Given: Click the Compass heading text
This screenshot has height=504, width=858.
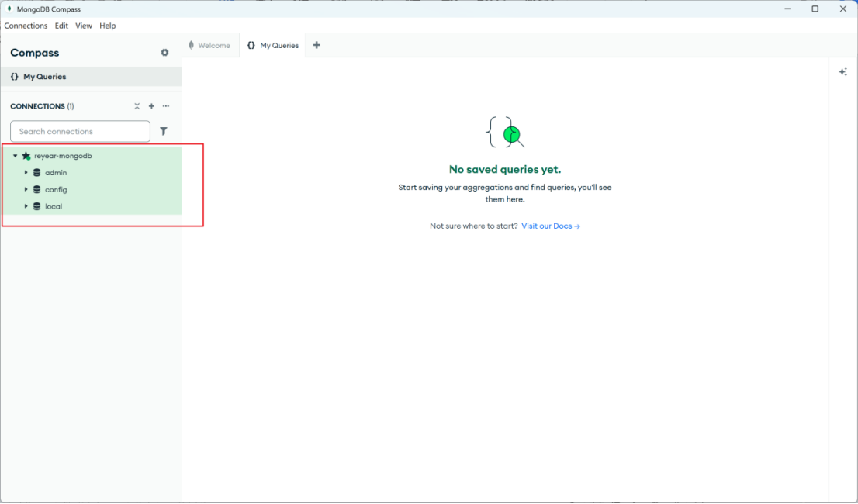Looking at the screenshot, I should tap(34, 53).
